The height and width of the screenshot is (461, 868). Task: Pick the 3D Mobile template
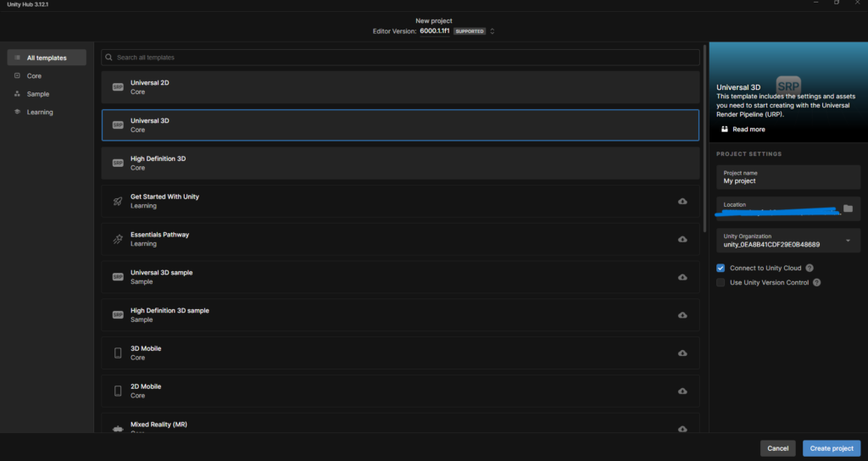(400, 353)
